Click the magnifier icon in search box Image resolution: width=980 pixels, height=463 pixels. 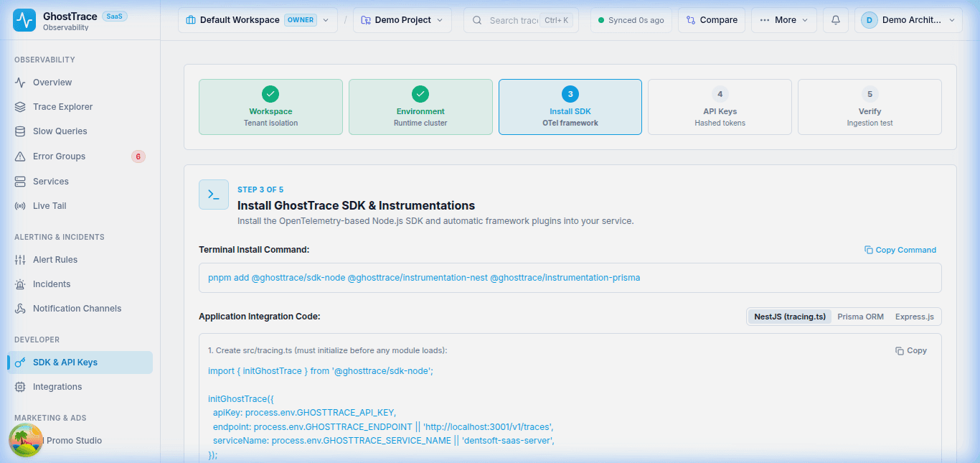point(478,20)
